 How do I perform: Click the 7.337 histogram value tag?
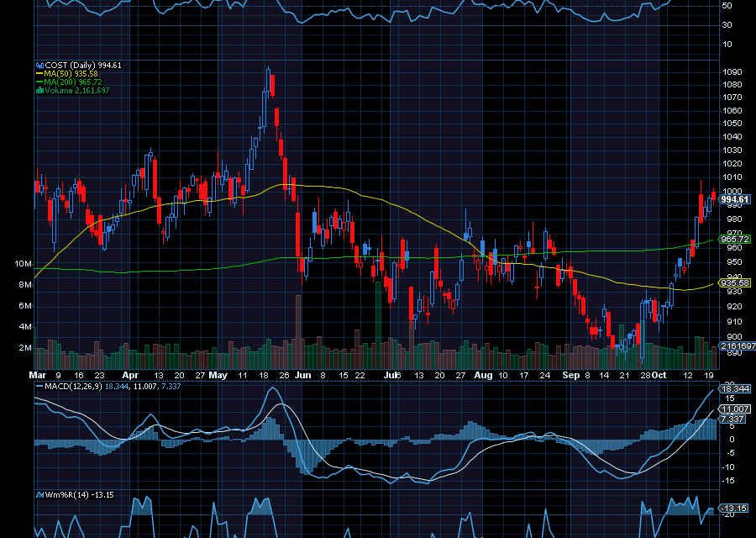tap(732, 419)
